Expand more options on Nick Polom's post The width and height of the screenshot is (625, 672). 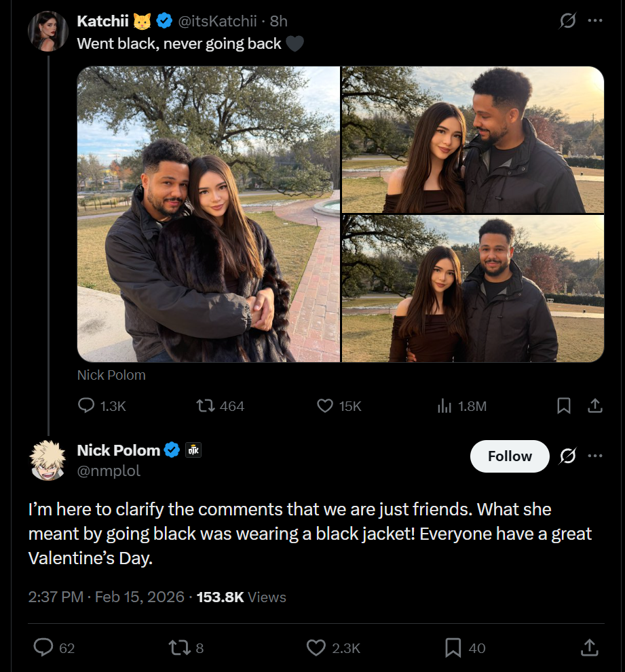[595, 456]
